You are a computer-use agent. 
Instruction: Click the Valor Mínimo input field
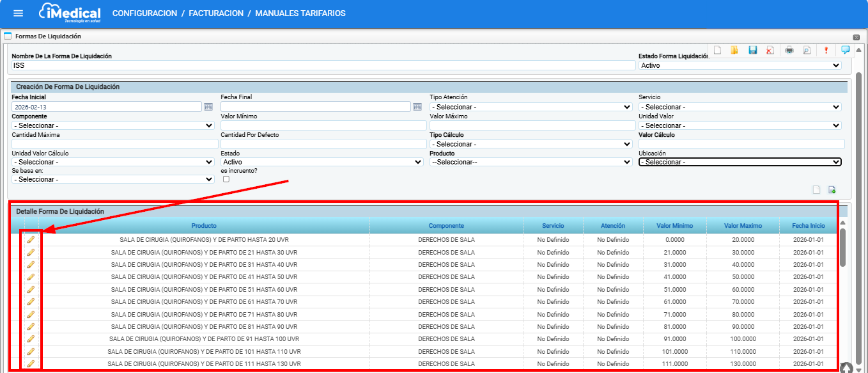323,125
